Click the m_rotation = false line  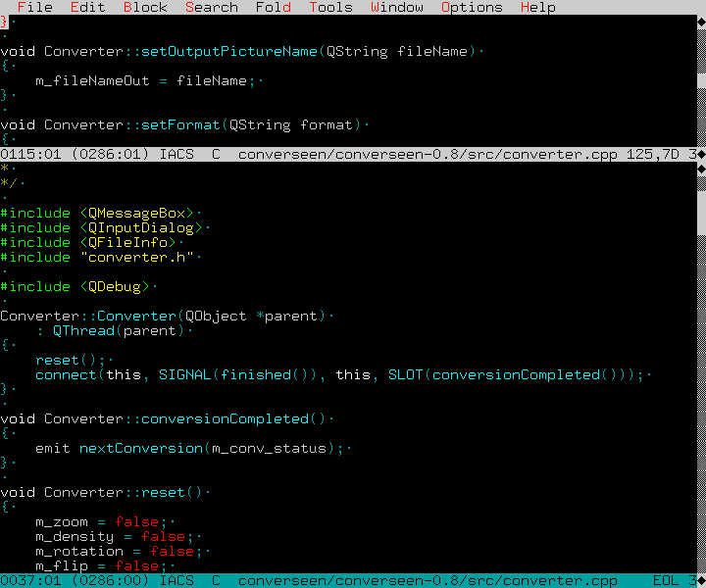click(119, 551)
